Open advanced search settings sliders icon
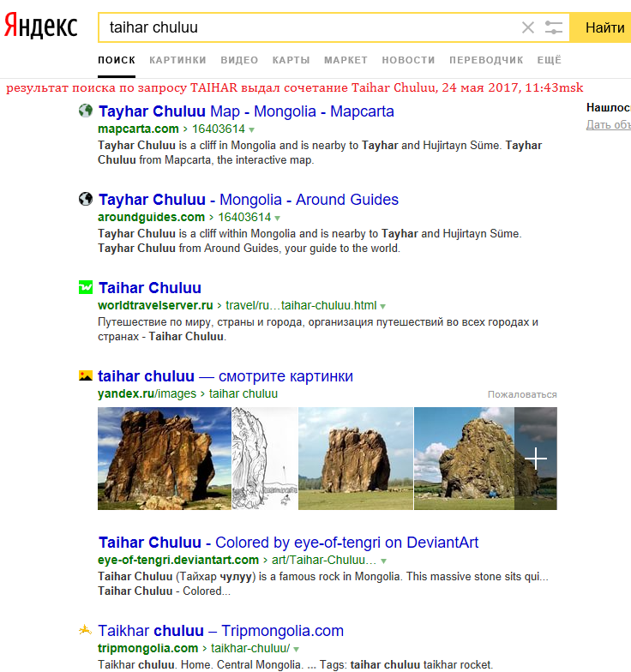Image resolution: width=631 pixels, height=672 pixels. tap(554, 27)
